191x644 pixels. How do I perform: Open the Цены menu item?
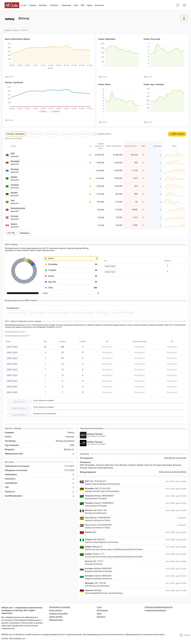(x=90, y=5)
